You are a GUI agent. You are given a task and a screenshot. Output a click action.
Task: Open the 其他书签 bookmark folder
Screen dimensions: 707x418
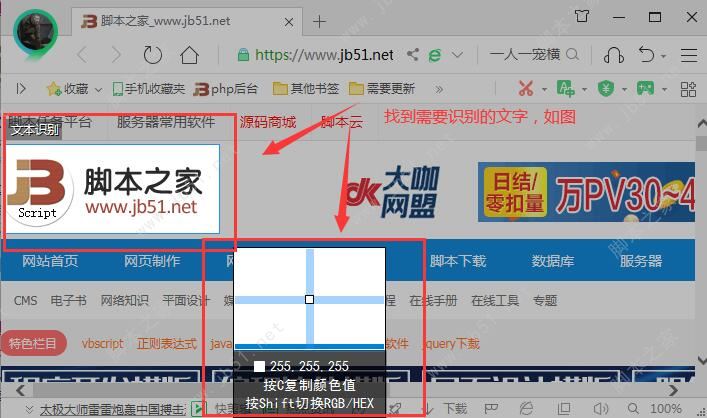tap(306, 88)
